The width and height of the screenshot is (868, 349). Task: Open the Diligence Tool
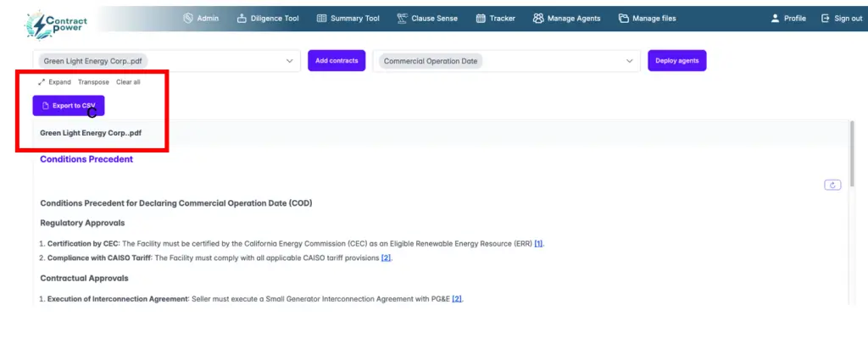268,19
